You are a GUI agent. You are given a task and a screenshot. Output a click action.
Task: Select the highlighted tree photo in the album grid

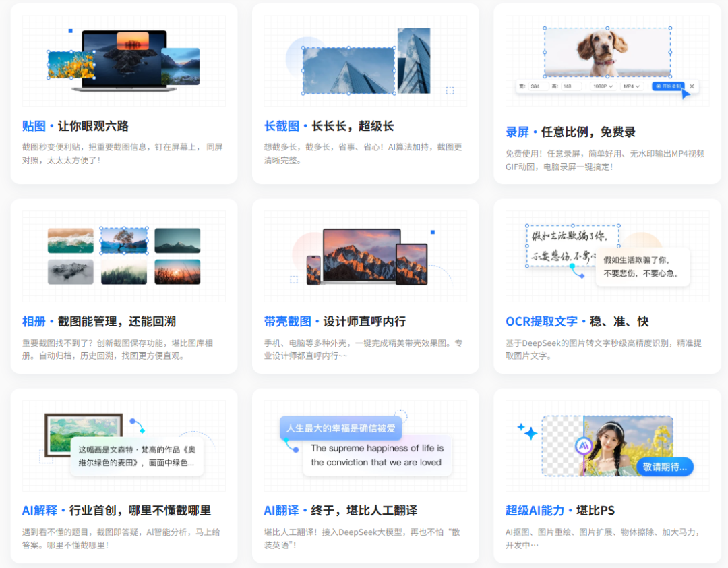click(124, 240)
